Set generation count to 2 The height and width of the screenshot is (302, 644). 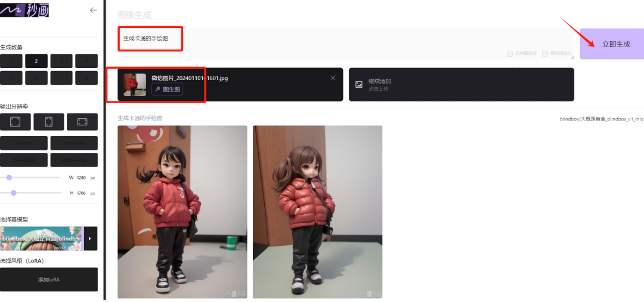pos(36,61)
